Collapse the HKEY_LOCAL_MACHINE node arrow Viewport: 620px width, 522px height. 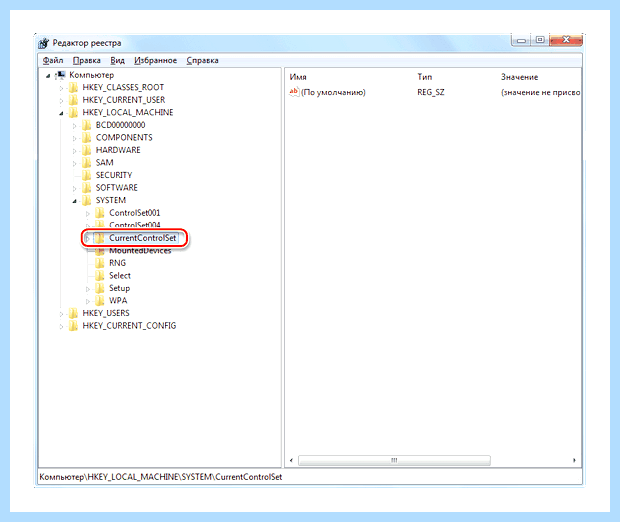pos(61,113)
